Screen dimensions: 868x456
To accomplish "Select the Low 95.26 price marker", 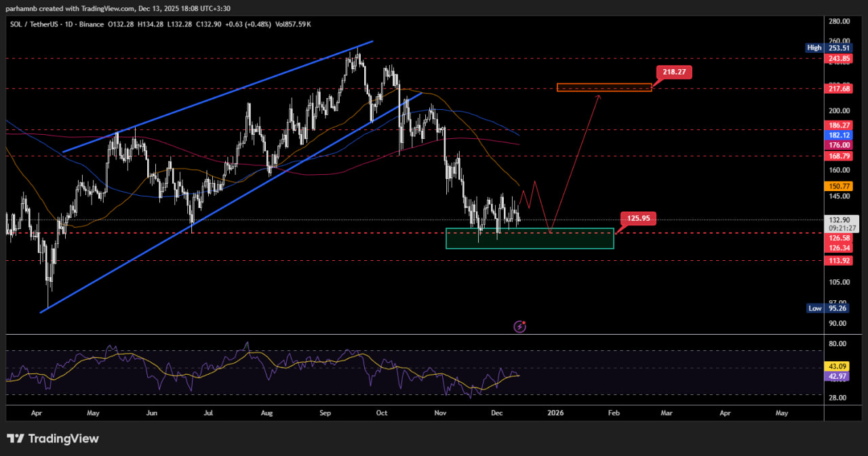I will click(x=827, y=308).
